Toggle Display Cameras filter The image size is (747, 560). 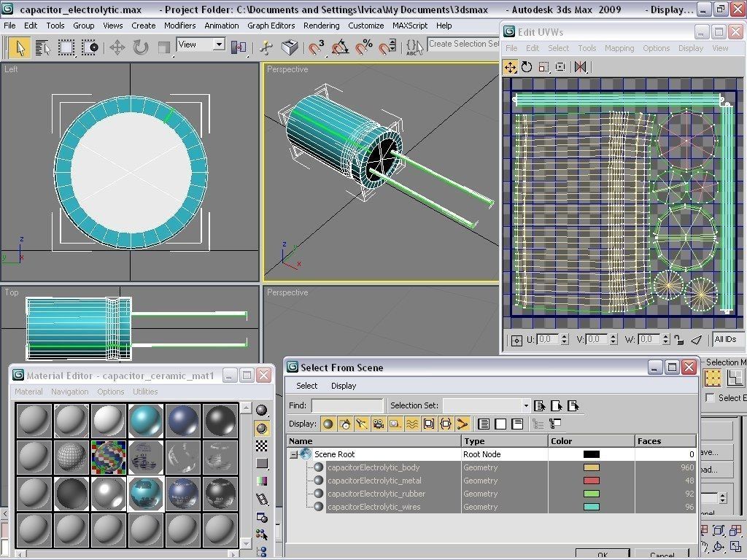coord(379,424)
